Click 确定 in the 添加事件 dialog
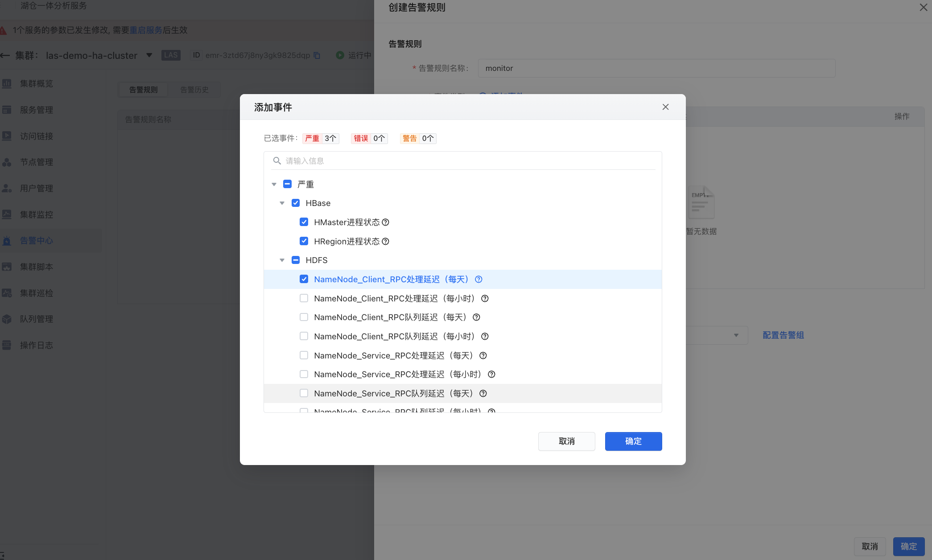932x560 pixels. (633, 441)
